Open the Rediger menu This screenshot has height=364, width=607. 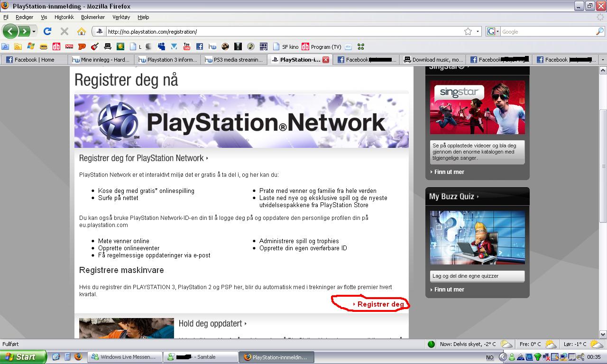24,17
